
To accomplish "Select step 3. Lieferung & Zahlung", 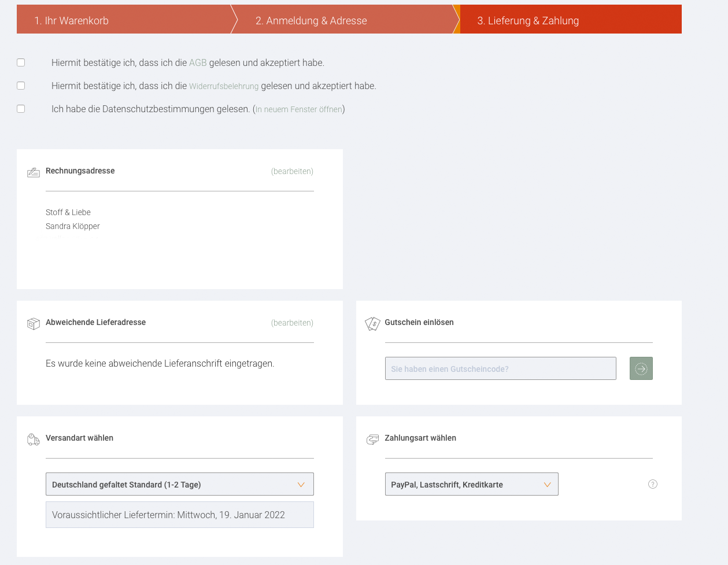I will [528, 21].
